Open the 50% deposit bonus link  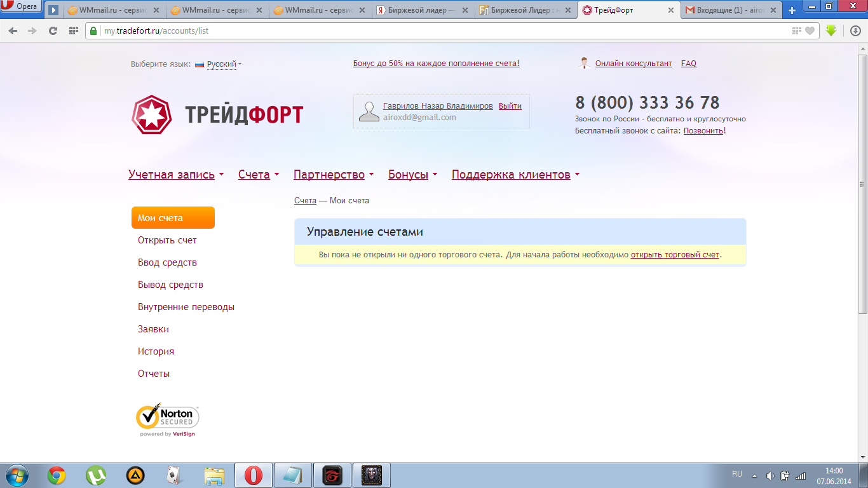437,64
